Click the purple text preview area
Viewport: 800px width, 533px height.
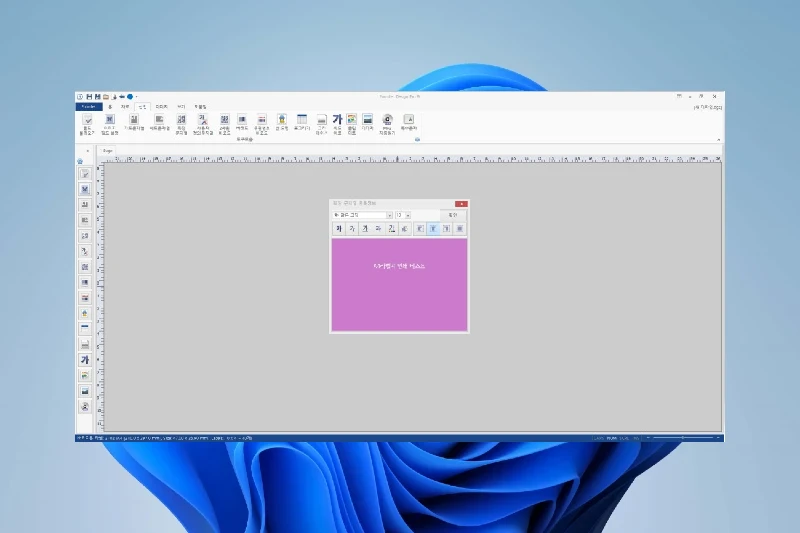point(399,285)
